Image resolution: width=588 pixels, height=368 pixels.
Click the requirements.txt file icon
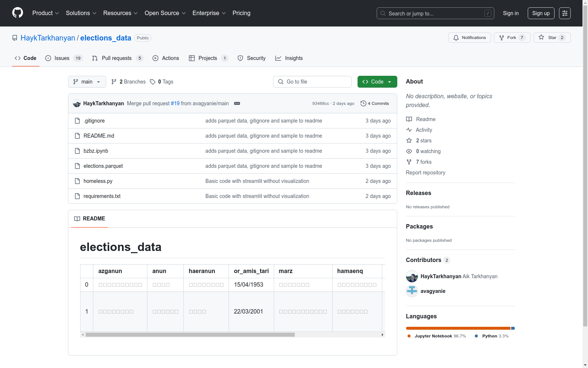(77, 196)
